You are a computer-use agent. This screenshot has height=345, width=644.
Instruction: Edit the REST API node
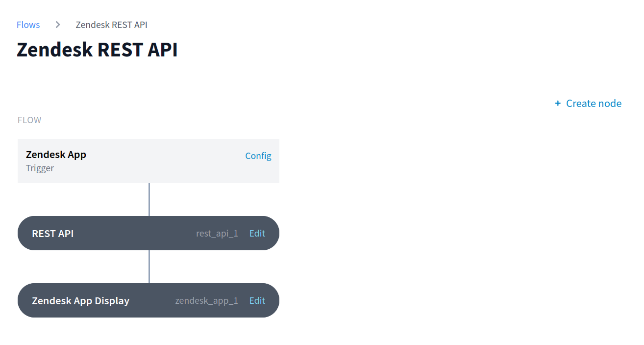tap(257, 233)
